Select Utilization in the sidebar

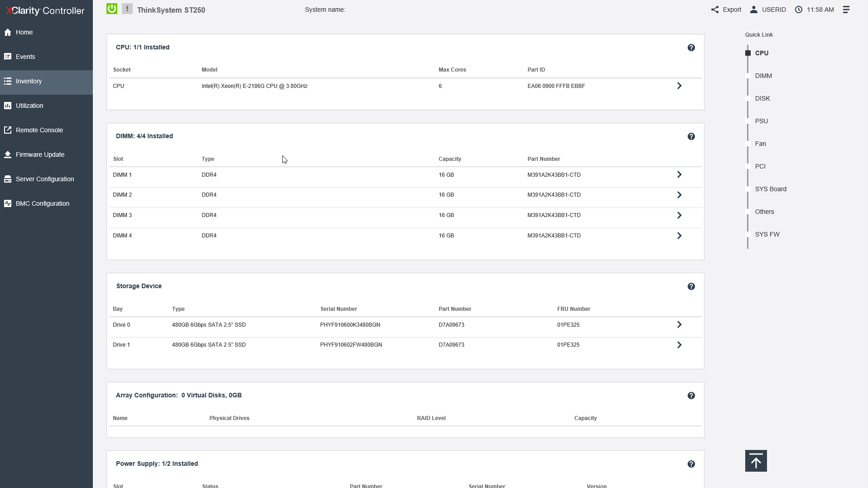46,106
